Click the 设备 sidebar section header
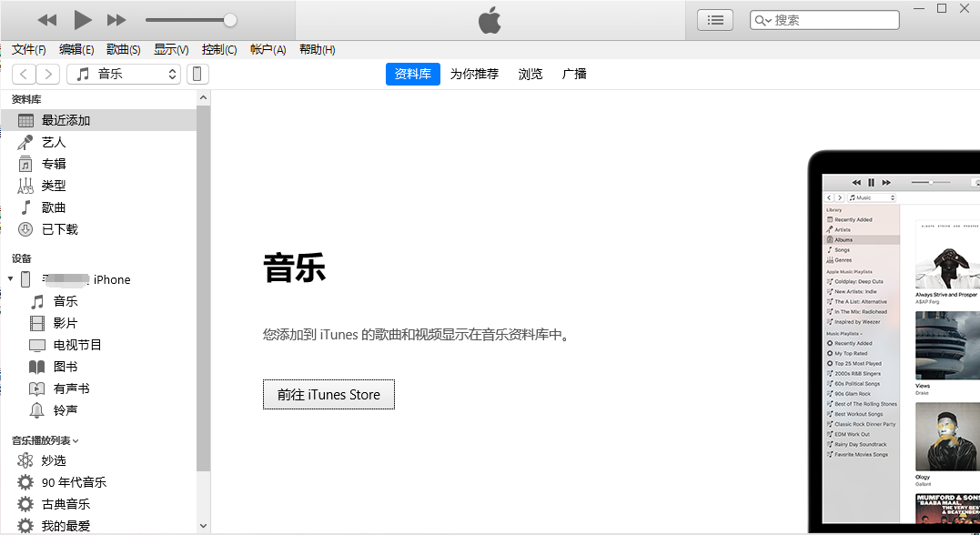Screen dimensions: 980x535 click(21, 258)
